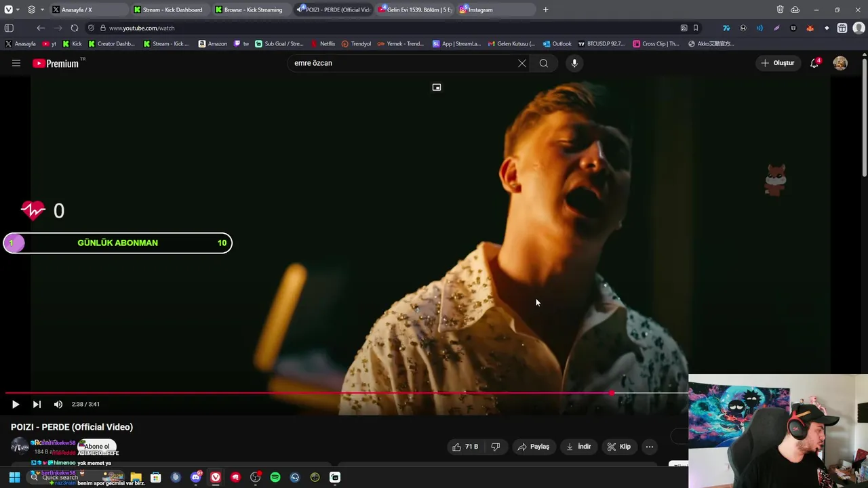Click the İndir download button

click(x=578, y=447)
